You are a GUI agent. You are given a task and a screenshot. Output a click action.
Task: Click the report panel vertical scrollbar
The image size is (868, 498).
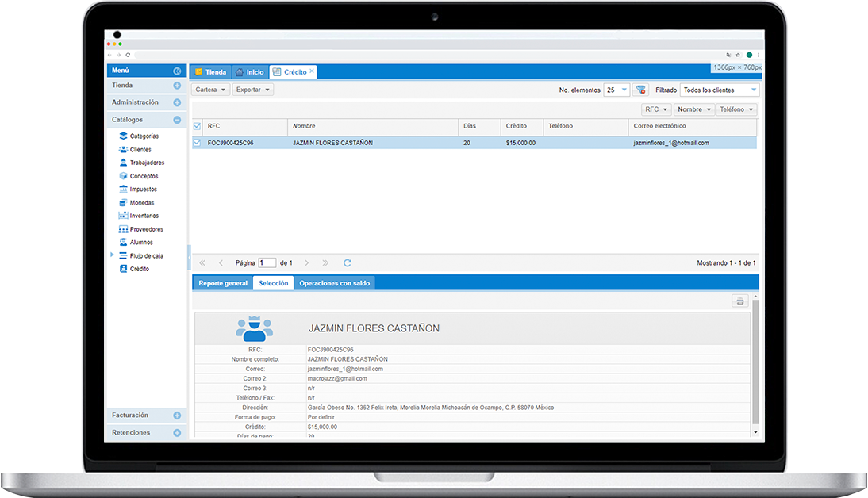point(755,365)
